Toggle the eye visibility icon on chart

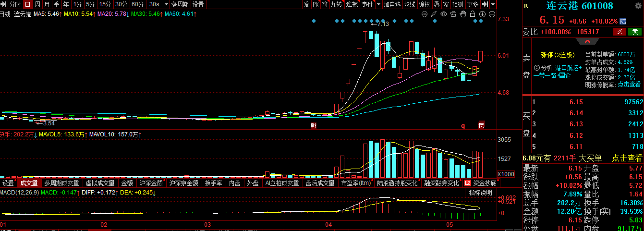444,14
